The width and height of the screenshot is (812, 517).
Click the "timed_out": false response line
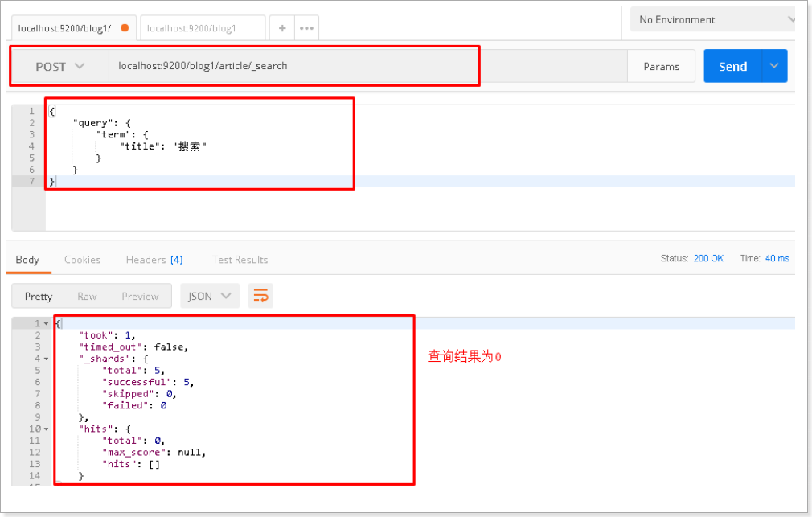133,347
